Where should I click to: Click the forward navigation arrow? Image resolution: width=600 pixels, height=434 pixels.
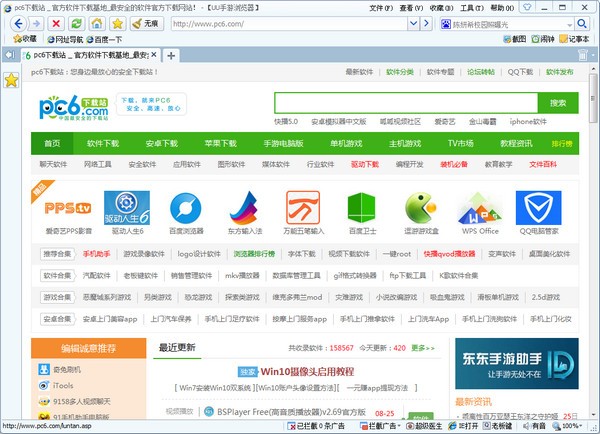point(36,24)
